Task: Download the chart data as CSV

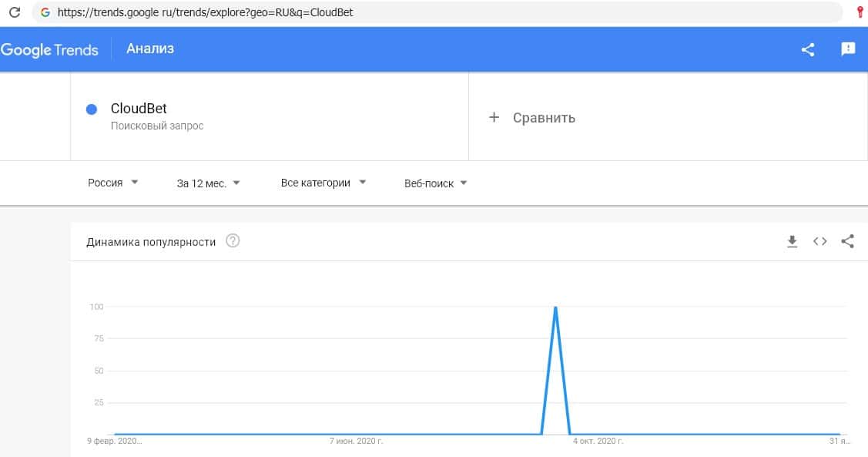Action: (792, 241)
